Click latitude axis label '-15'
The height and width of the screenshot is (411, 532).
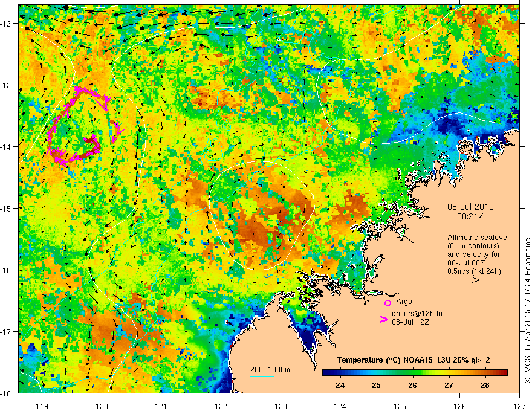[x=6, y=209]
